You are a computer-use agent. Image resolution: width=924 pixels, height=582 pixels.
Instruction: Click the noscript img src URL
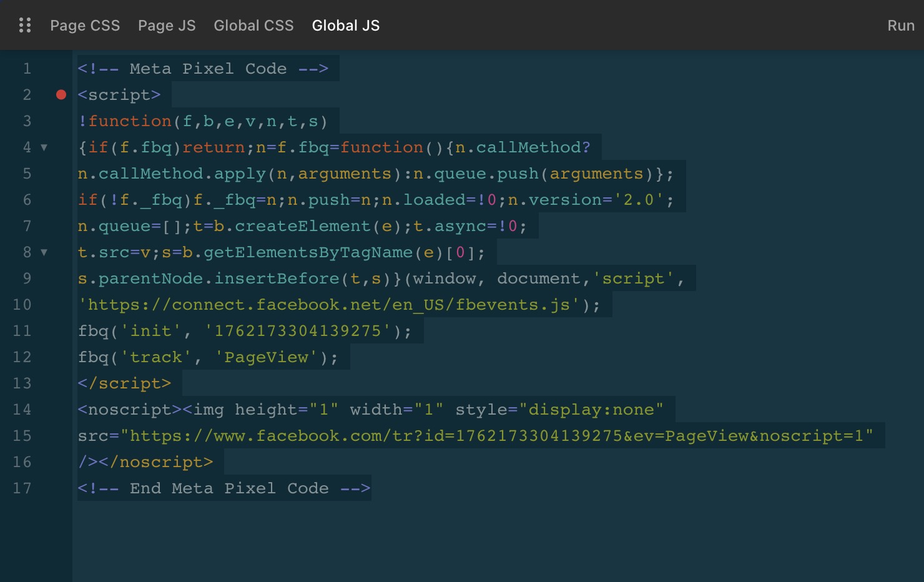(x=496, y=436)
